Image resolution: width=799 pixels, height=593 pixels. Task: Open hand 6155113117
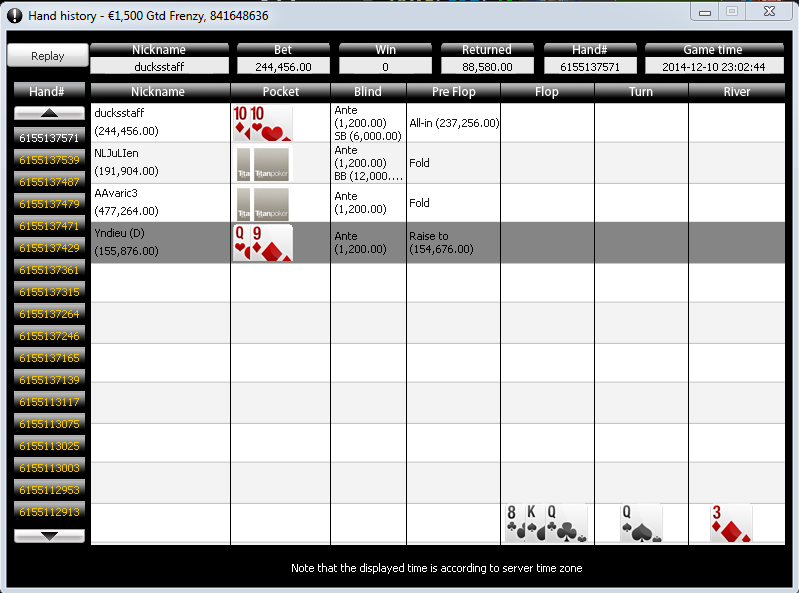pos(49,402)
